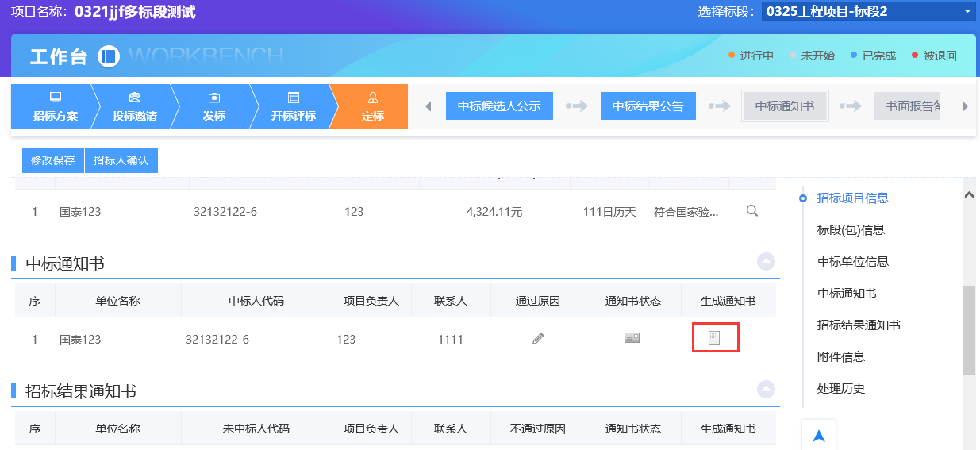Click the pencil edit icon for 通过原因

click(x=538, y=339)
